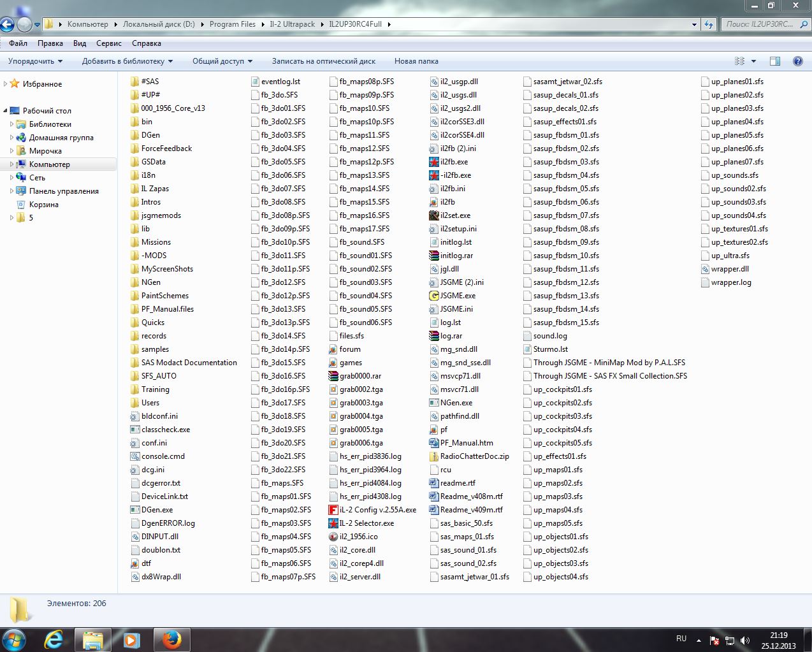This screenshot has height=652, width=812.
Task: Launch Firefox from the taskbar
Action: click(171, 639)
